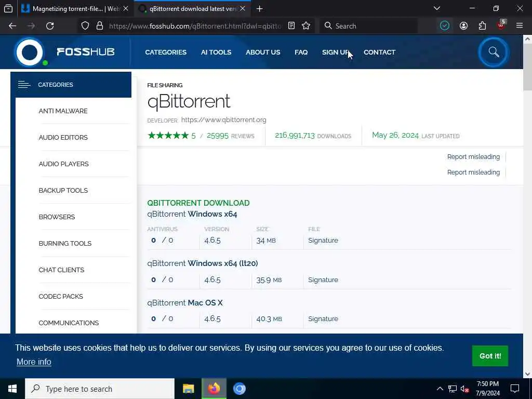Open Firefox View icon at tab strip start
The height and width of the screenshot is (399, 532).
click(x=8, y=9)
